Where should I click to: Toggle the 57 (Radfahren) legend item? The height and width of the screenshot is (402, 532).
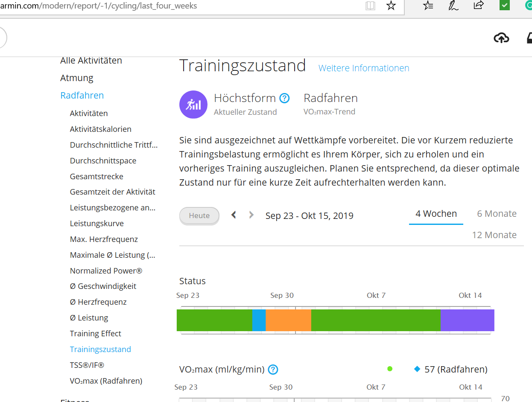[451, 369]
